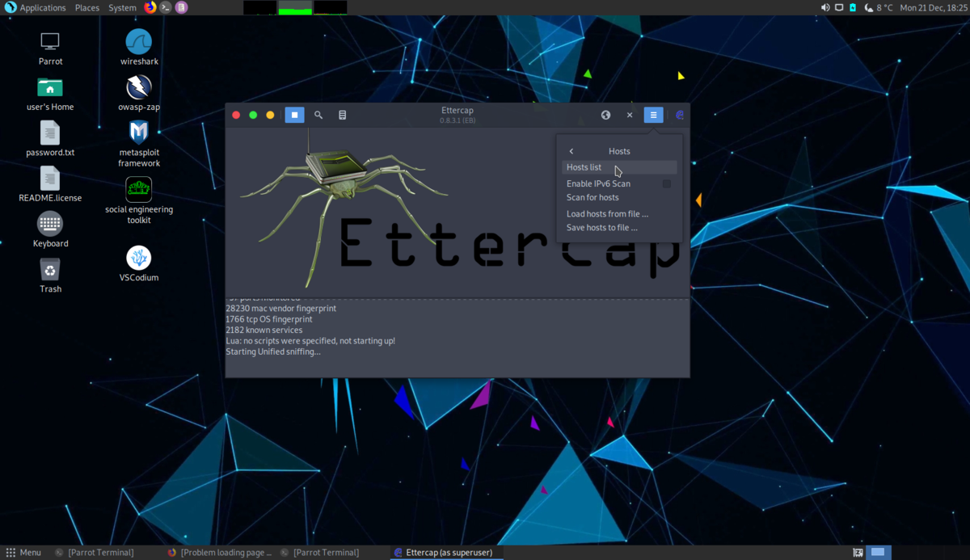This screenshot has height=560, width=970.
Task: Click the 'Lua: no scripts were specified' log line
Action: click(x=310, y=341)
